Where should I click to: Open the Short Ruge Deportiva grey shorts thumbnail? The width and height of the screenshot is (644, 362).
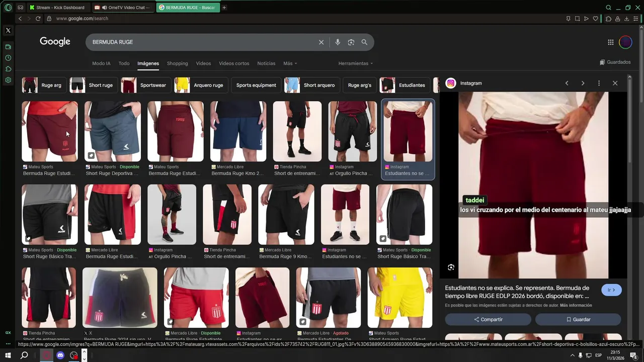pos(113,132)
